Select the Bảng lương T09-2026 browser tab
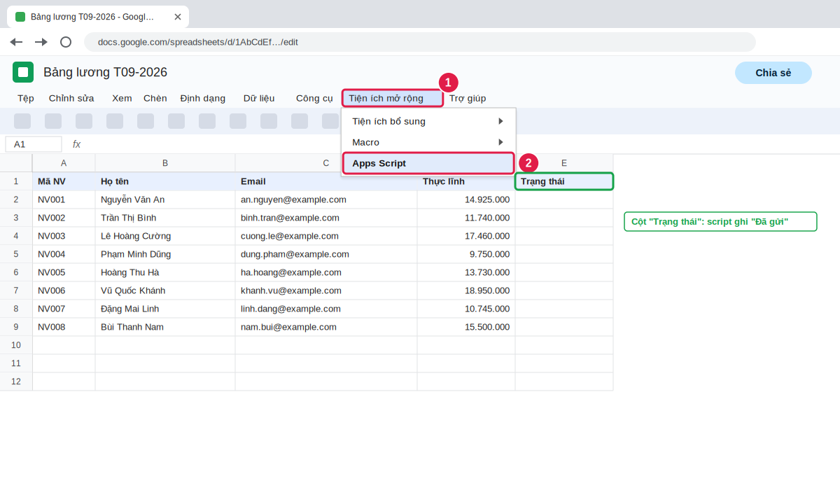840x504 pixels. [x=98, y=17]
